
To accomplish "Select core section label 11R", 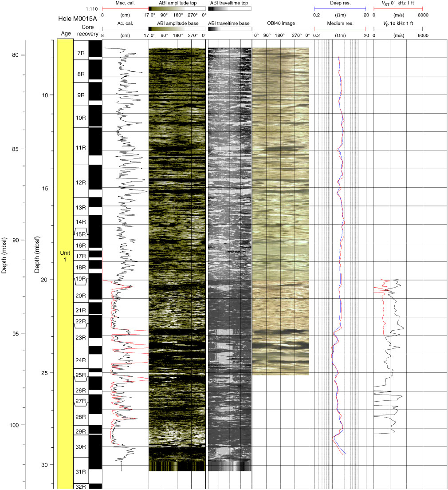I will [81, 147].
